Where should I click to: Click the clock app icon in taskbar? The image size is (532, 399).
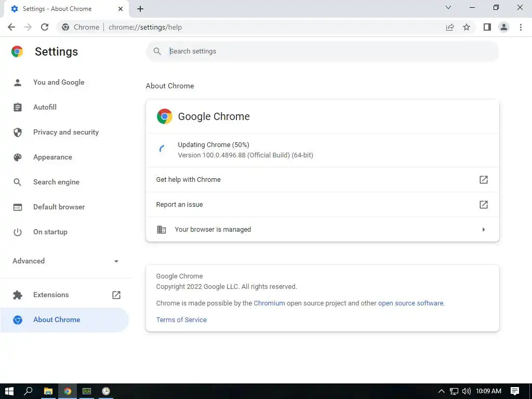pos(106,391)
